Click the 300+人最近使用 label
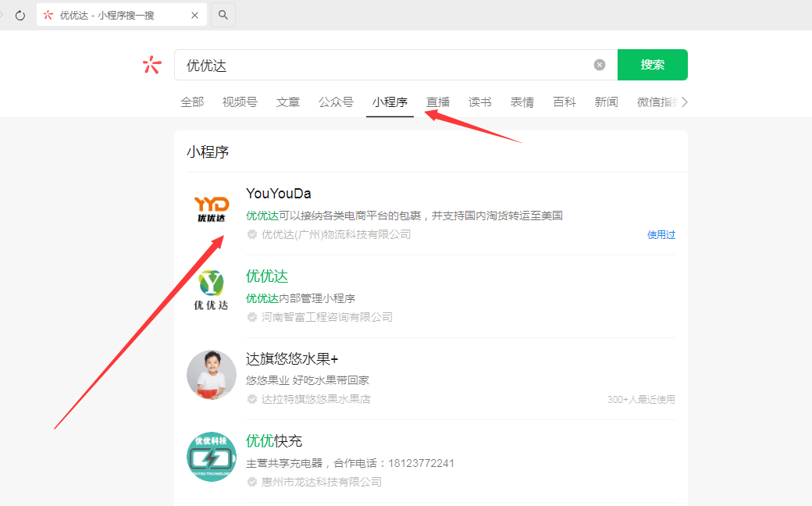Image resolution: width=812 pixels, height=506 pixels. coord(641,399)
